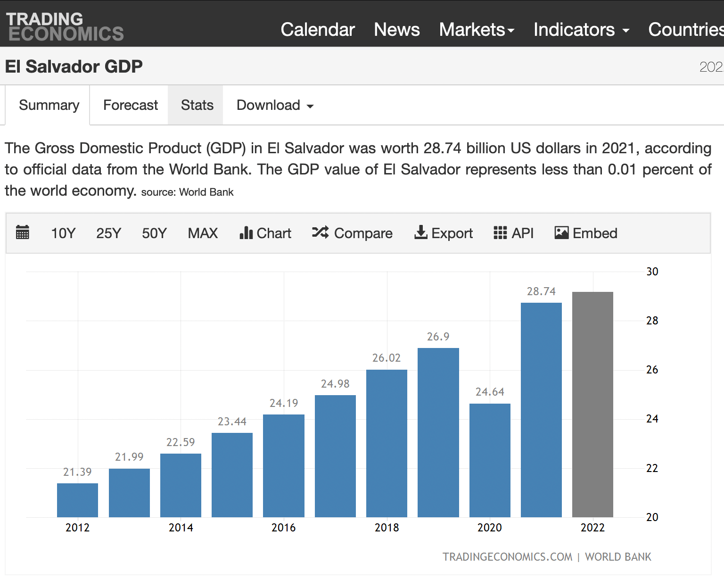The image size is (724, 588).
Task: Open the Embed option
Action: (586, 233)
